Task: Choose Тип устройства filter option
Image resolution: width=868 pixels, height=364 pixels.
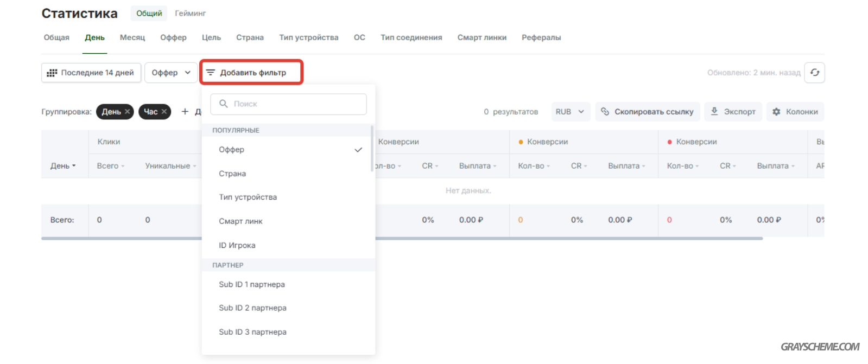Action: pyautogui.click(x=288, y=197)
